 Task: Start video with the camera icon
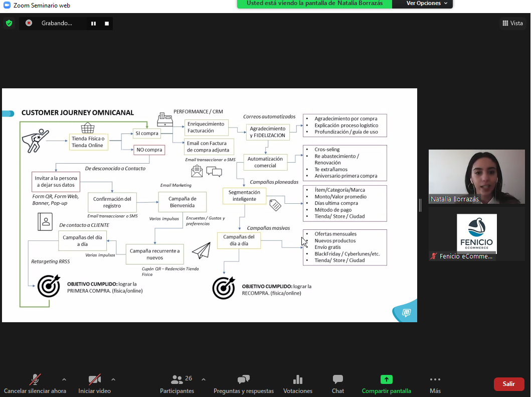coord(94,380)
